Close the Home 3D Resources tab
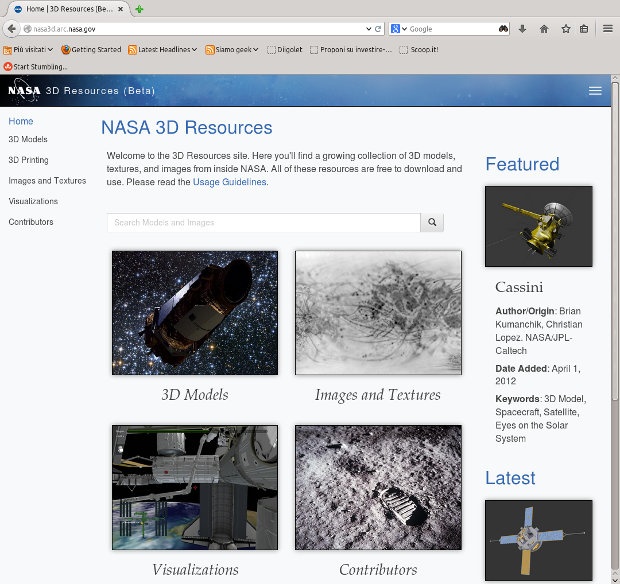This screenshot has height=584, width=620. pos(121,9)
